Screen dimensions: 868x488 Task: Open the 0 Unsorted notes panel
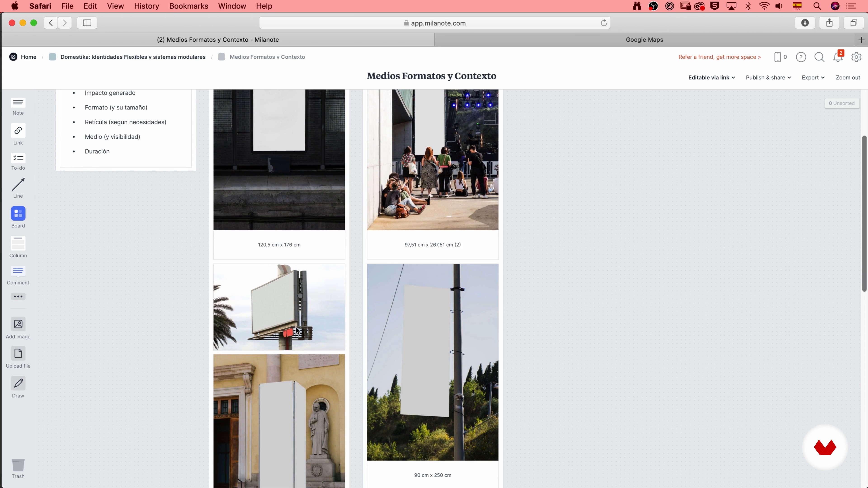pos(841,103)
